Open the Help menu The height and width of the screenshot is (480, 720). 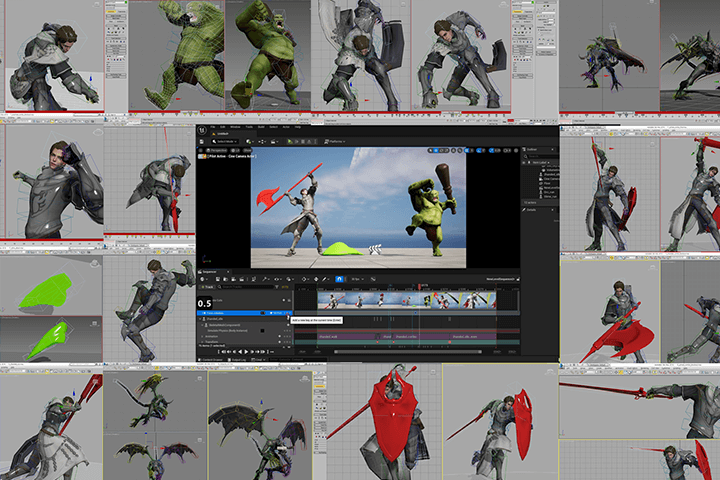coord(298,127)
